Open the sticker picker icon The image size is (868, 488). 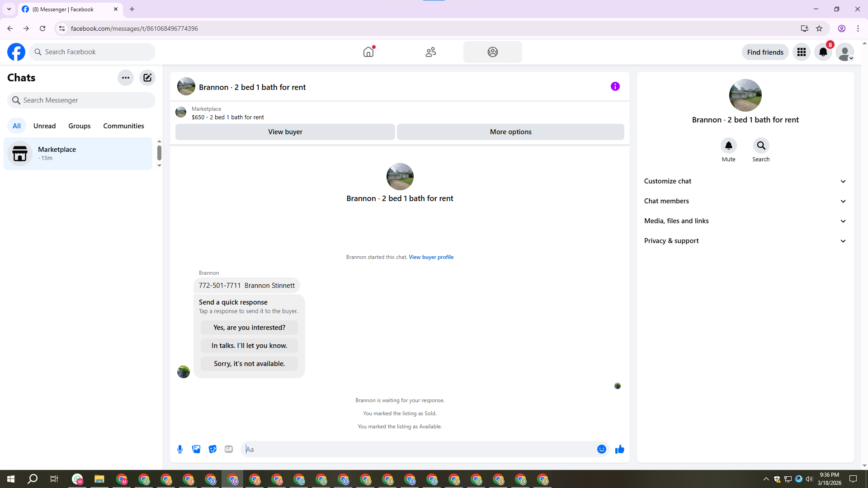212,449
